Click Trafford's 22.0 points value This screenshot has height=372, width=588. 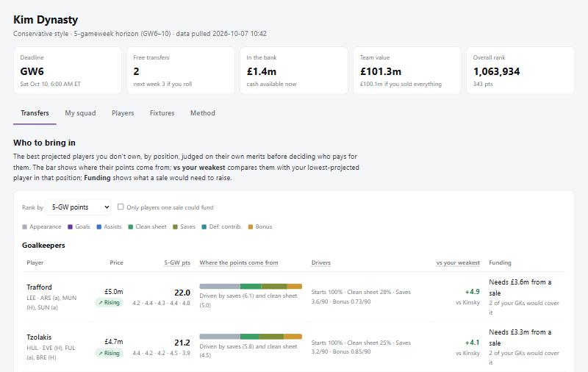182,293
